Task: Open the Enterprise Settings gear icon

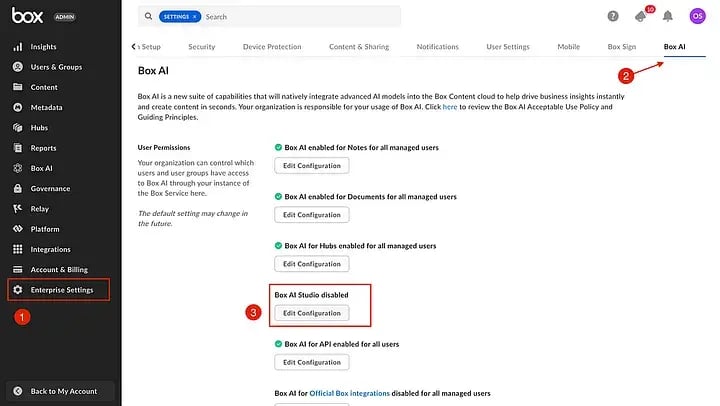Action: 17,290
